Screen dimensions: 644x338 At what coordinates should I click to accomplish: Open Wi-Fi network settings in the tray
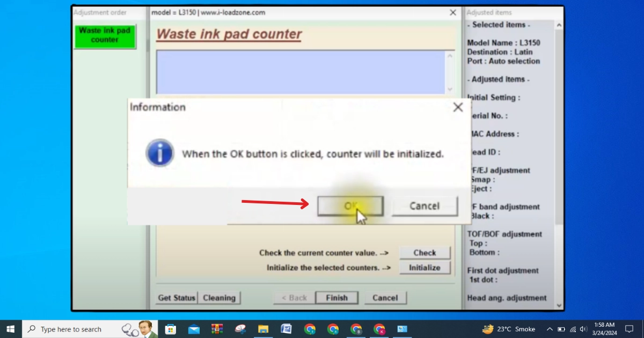click(573, 329)
